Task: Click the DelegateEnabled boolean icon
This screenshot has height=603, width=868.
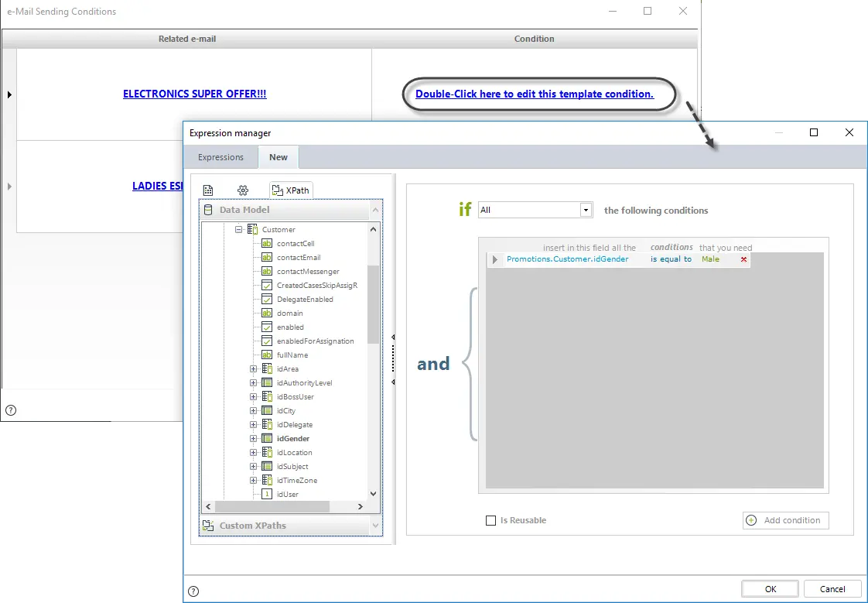Action: tap(267, 299)
